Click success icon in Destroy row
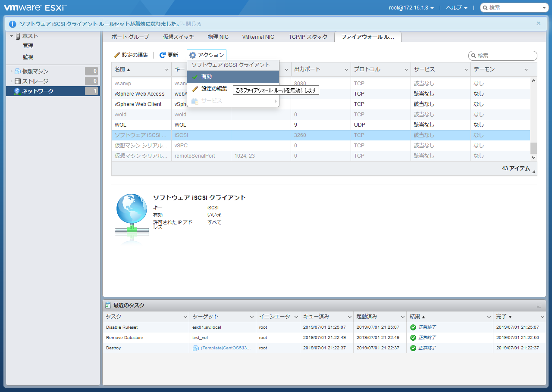Screen dimensions: 552x392 click(413, 348)
